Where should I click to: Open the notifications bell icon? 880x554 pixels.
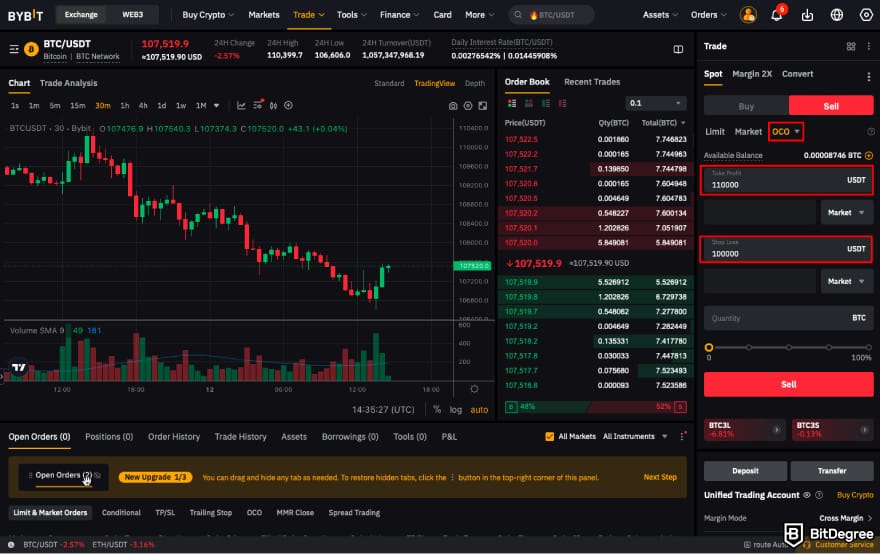(777, 15)
